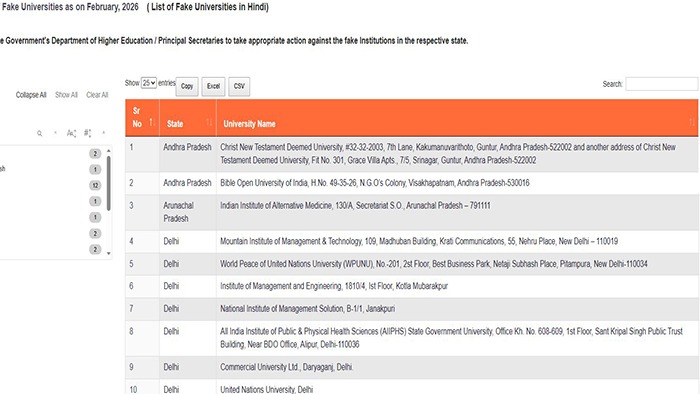Open the Show entries count dropdown
The height and width of the screenshot is (394, 700).
pos(149,83)
